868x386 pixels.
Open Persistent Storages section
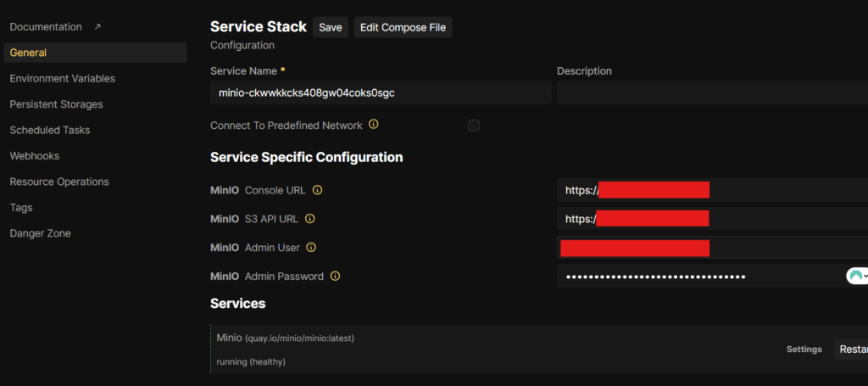coord(56,104)
